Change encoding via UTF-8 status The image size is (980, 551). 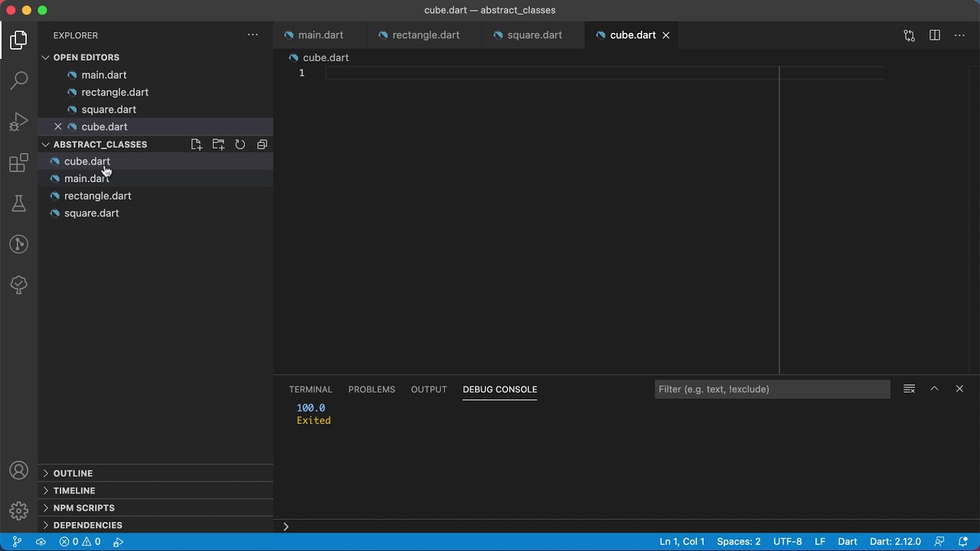pos(788,542)
